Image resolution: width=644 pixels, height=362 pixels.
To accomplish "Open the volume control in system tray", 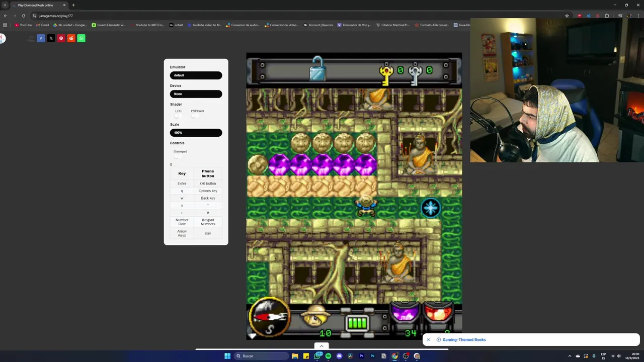I will (619, 356).
